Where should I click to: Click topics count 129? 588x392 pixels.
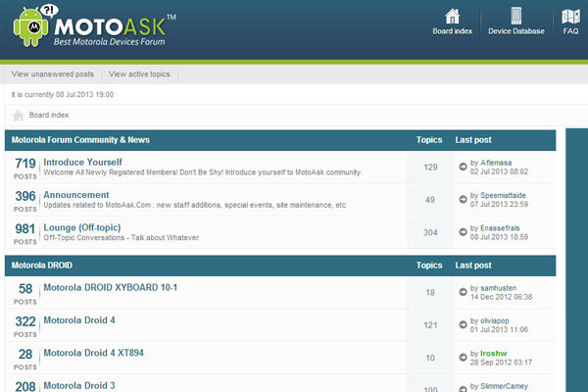pyautogui.click(x=430, y=167)
